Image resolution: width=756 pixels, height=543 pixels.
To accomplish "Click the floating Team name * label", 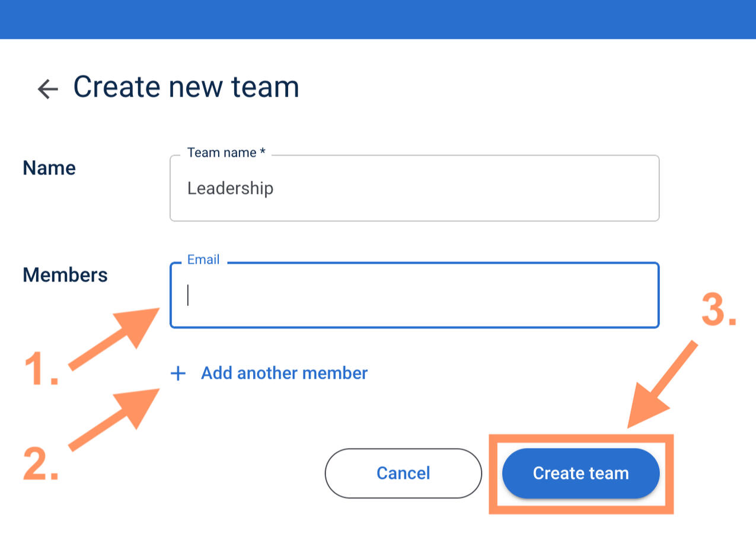I will [226, 153].
